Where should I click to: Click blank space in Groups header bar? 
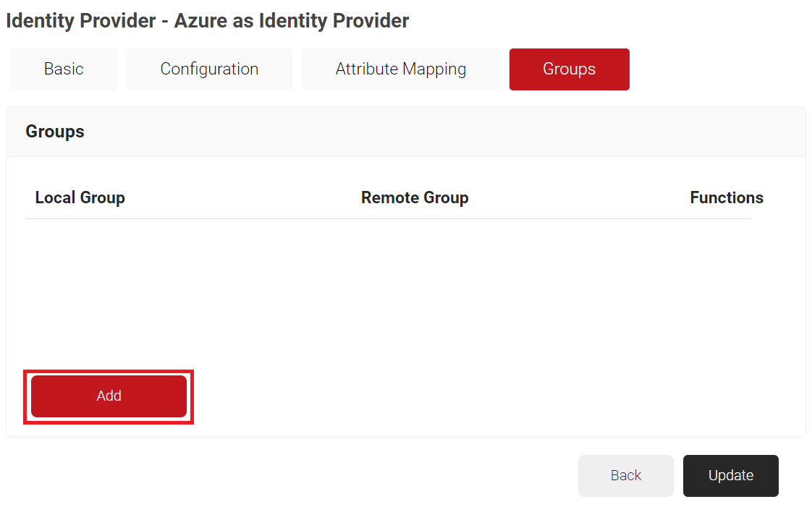(x=434, y=132)
